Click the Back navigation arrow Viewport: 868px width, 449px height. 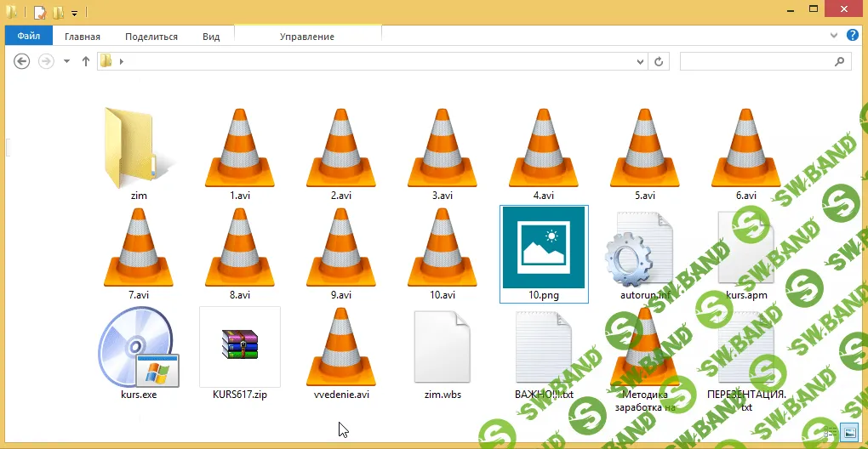coord(23,61)
